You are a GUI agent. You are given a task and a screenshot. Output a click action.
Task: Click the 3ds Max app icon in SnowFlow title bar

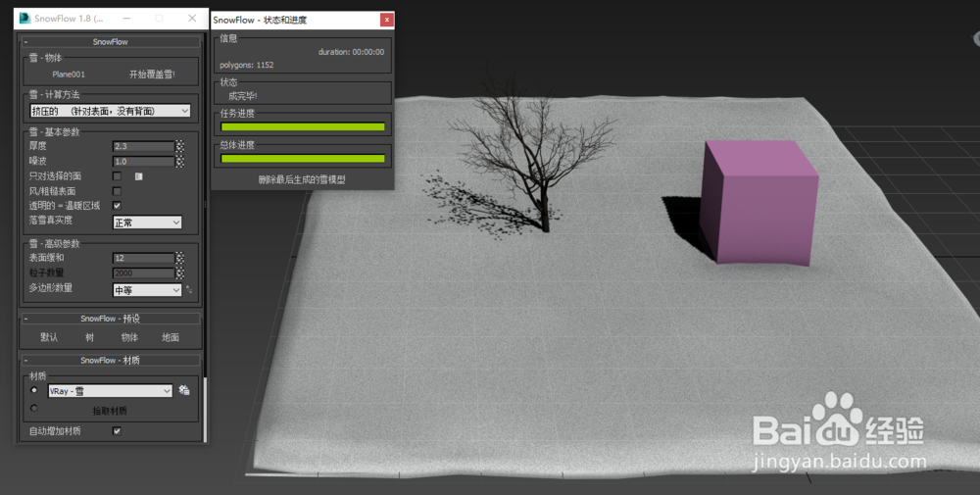click(25, 18)
